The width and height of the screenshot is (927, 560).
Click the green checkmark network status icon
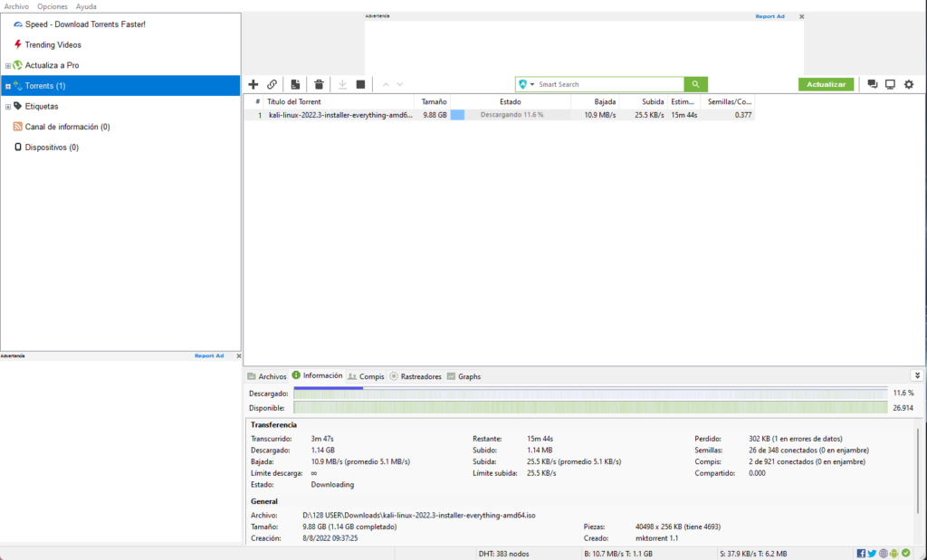pos(905,554)
